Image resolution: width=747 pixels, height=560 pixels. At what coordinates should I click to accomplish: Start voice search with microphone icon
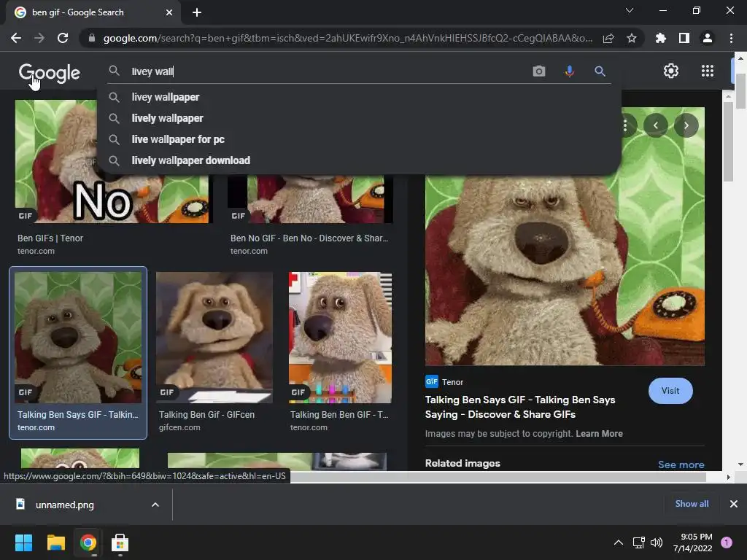tap(569, 71)
